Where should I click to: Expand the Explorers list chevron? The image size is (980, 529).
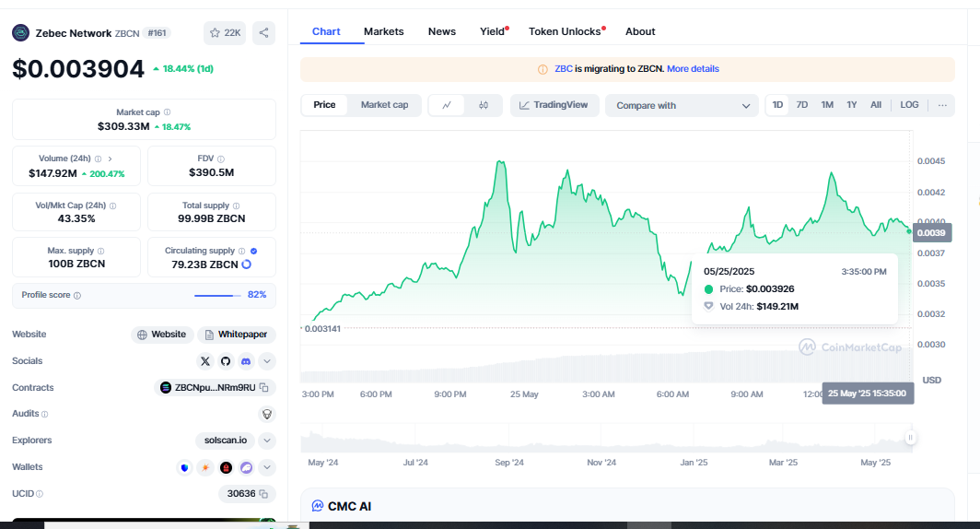[x=267, y=441]
